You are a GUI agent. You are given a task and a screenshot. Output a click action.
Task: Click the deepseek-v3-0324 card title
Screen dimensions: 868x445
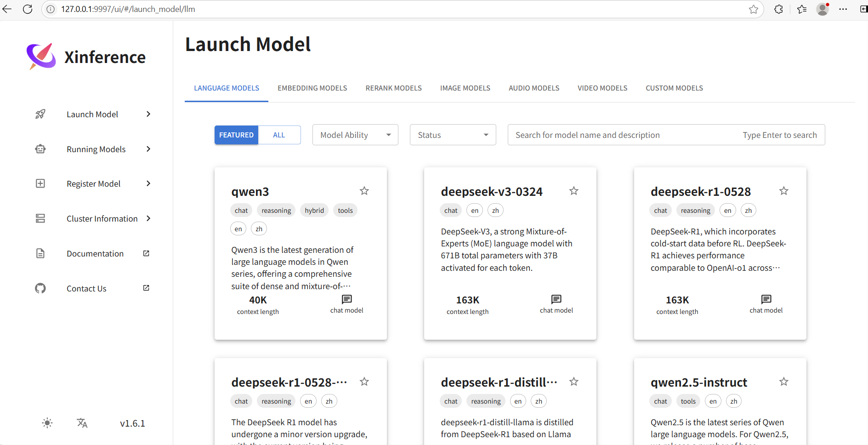tap(492, 192)
